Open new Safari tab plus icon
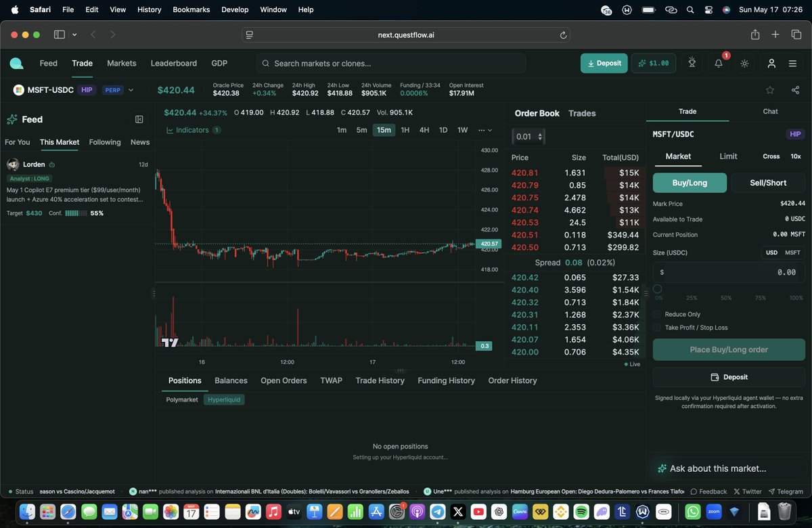The width and height of the screenshot is (812, 528). [x=775, y=35]
